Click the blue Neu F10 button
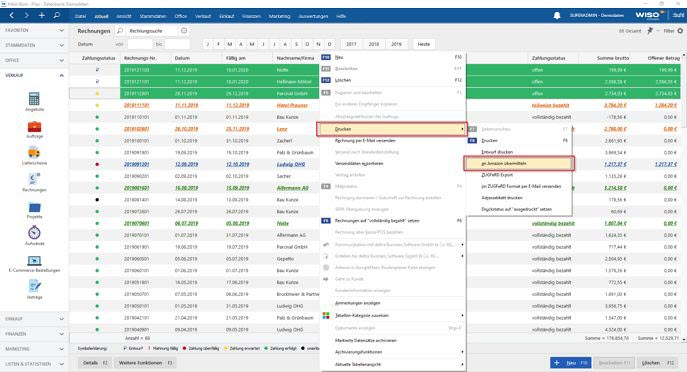 [x=570, y=363]
